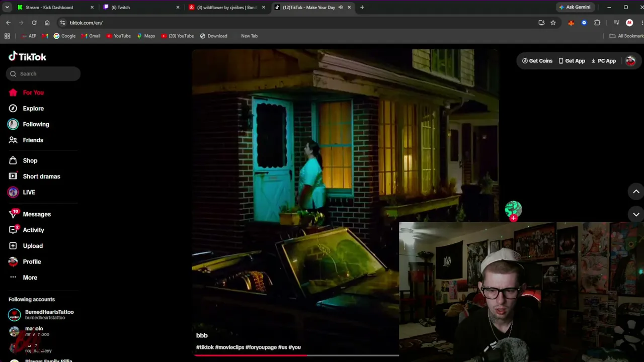Go to previous video with up arrow
The height and width of the screenshot is (362, 644).
[636, 192]
